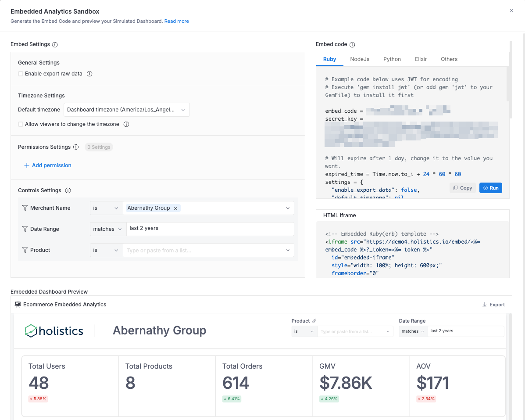This screenshot has width=525, height=420.
Task: Open the Embed code info icon
Action: point(352,45)
